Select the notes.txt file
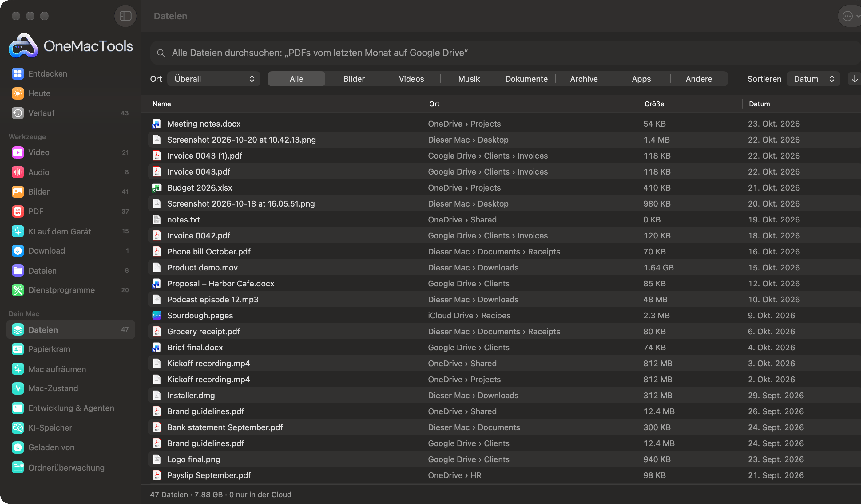Viewport: 861px width, 504px height. click(504, 219)
